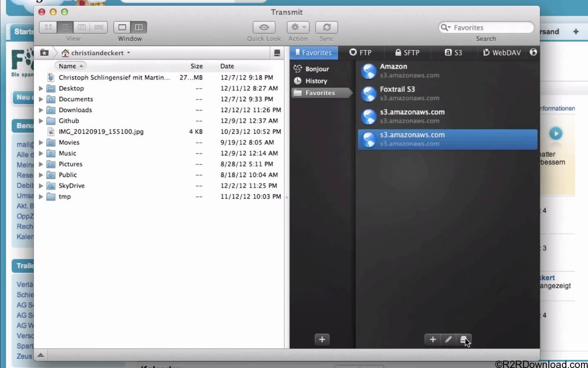Switch to the SFTP tab
Viewport: 588px width, 368px height.
[x=407, y=53]
